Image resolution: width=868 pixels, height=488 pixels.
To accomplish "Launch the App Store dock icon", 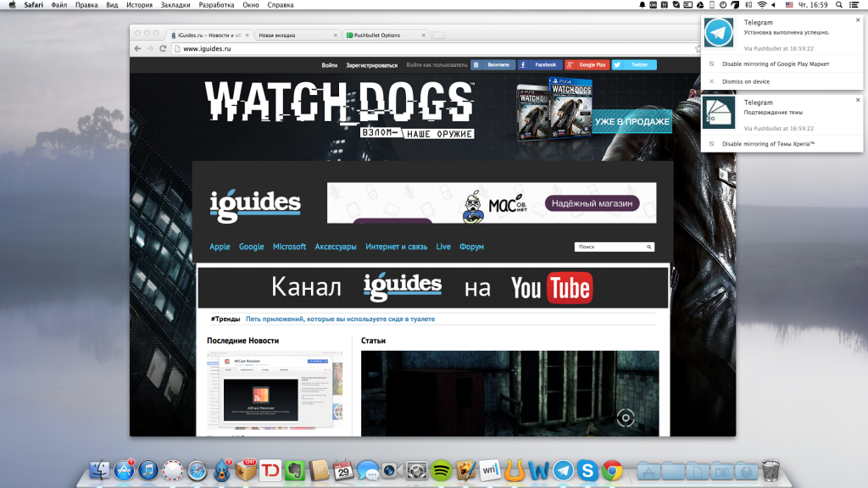I will 124,471.
